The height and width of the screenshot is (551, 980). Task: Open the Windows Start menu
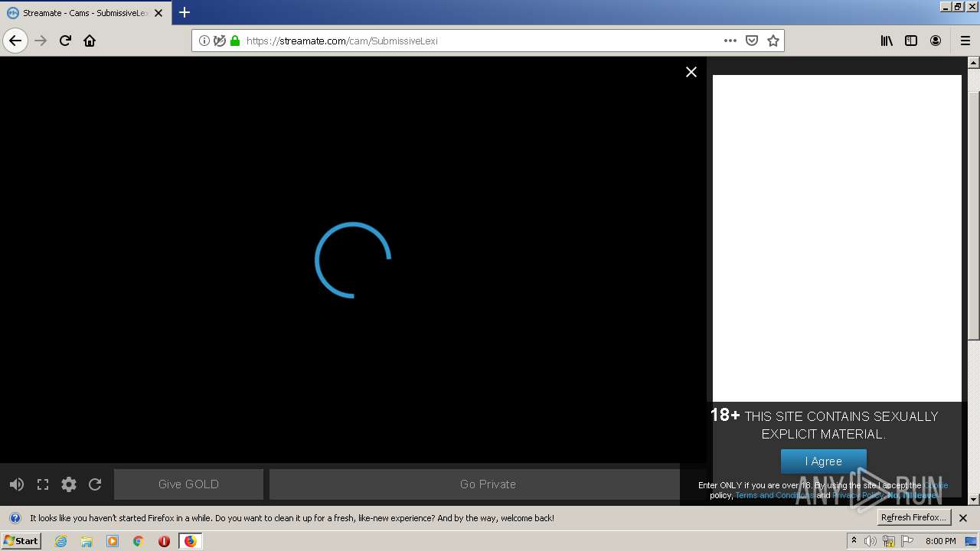[21, 541]
